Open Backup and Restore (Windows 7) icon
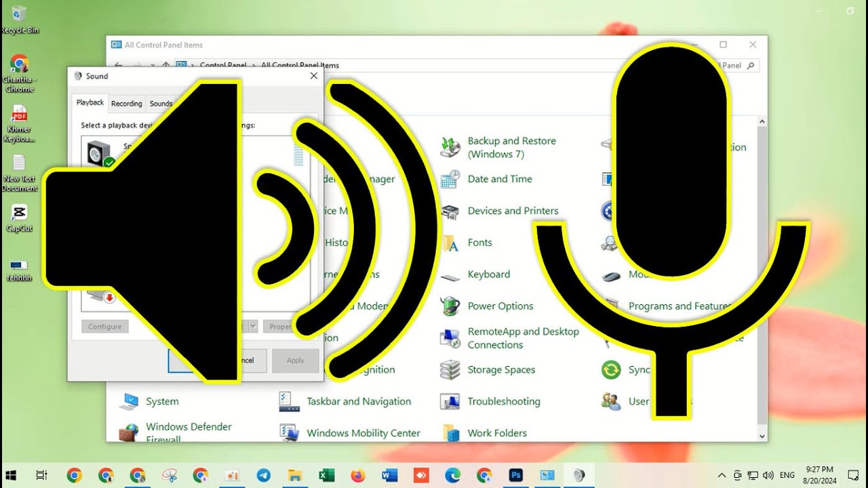Image resolution: width=868 pixels, height=488 pixels. 450,147
